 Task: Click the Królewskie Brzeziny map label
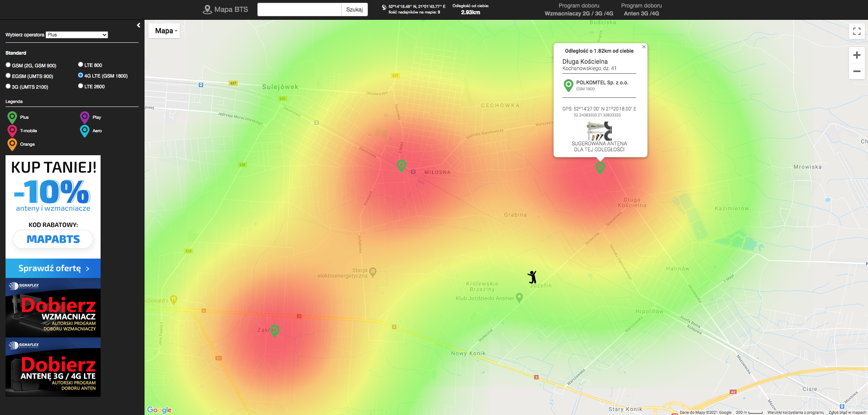[x=482, y=286]
